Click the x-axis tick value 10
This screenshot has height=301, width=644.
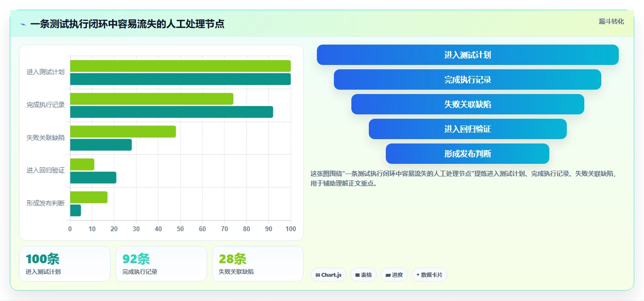click(92, 229)
